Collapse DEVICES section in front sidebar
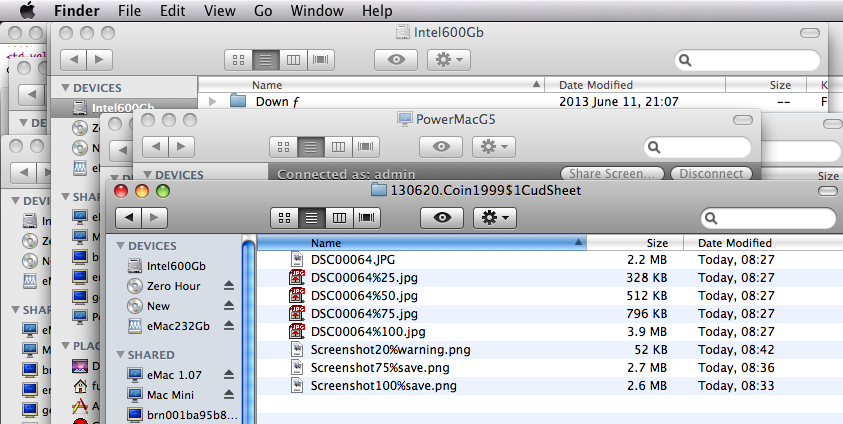 121,246
